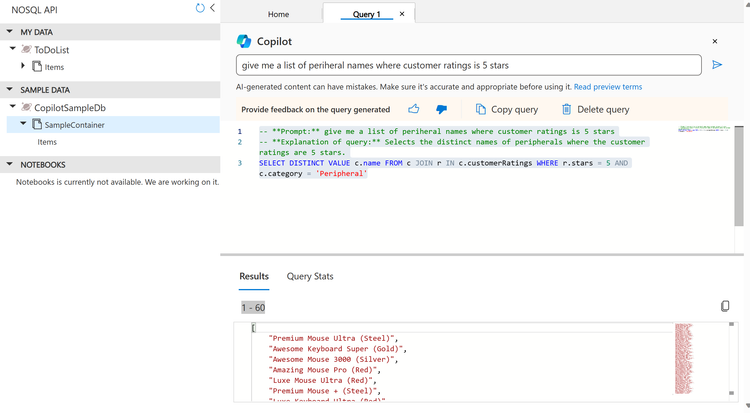
Task: Collapse the SAMPLE DATA section
Action: pyautogui.click(x=10, y=89)
